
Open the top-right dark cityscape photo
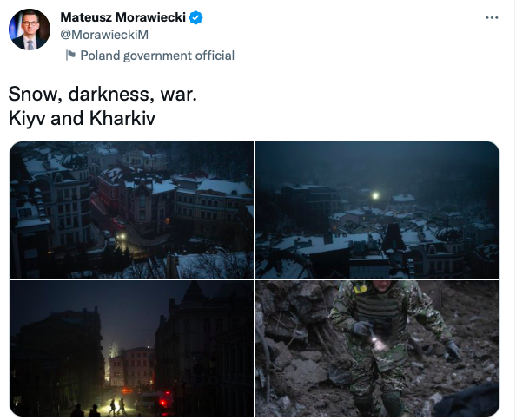(x=378, y=210)
